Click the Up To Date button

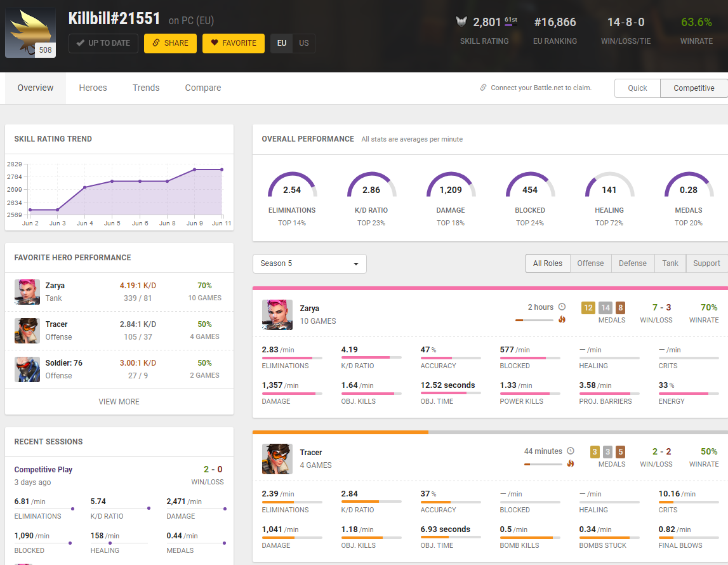[103, 43]
